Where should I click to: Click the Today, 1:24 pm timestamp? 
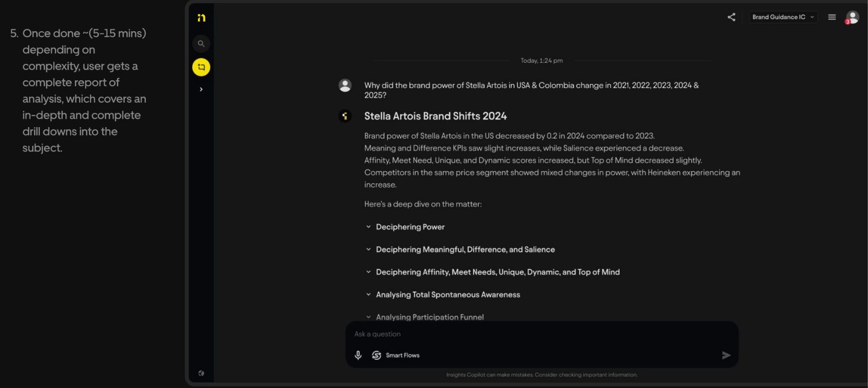coord(541,61)
